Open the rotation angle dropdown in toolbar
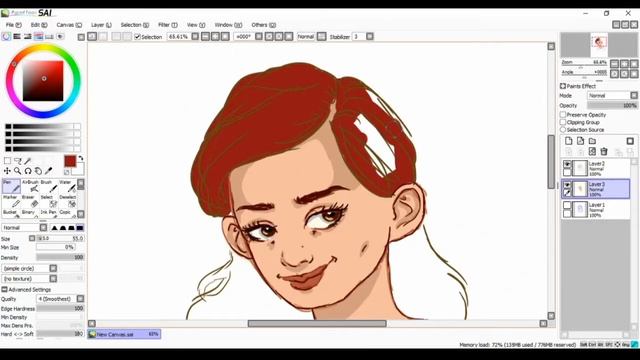The image size is (640, 360). point(259,37)
